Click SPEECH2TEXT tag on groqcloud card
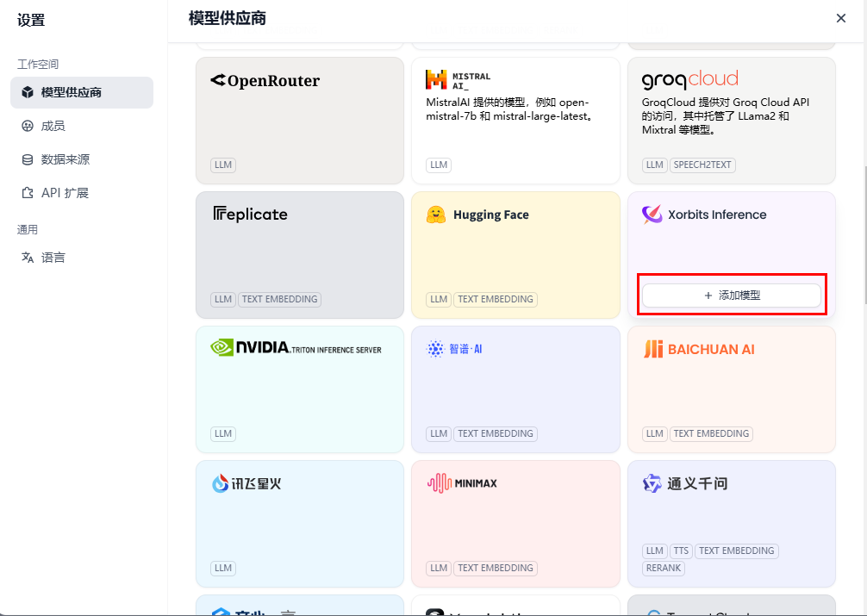The image size is (867, 616). tap(702, 165)
